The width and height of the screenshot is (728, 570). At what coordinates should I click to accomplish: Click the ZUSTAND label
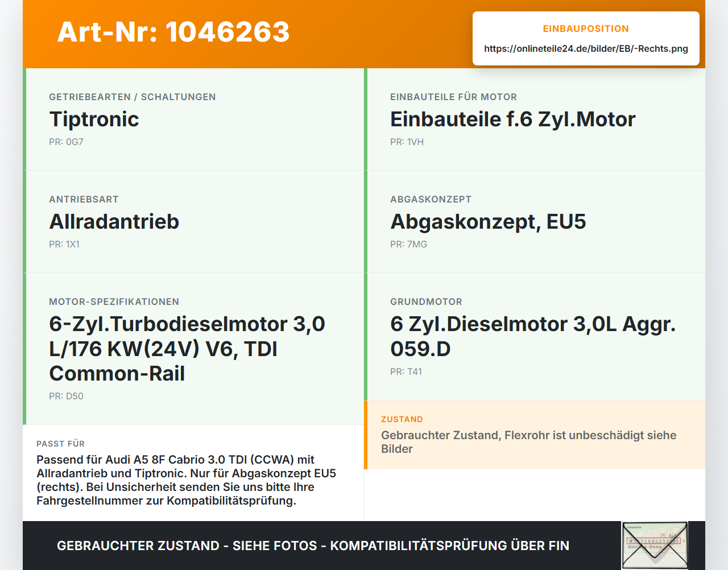click(x=402, y=419)
